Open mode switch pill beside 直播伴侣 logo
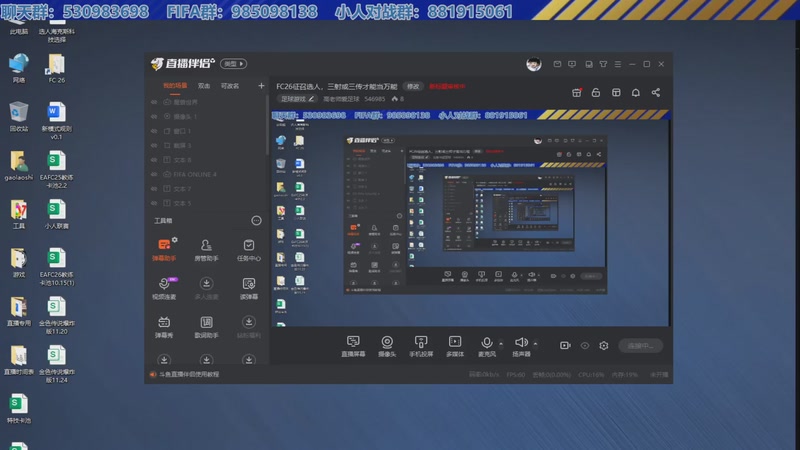Viewport: 800px width, 450px height. (x=234, y=64)
